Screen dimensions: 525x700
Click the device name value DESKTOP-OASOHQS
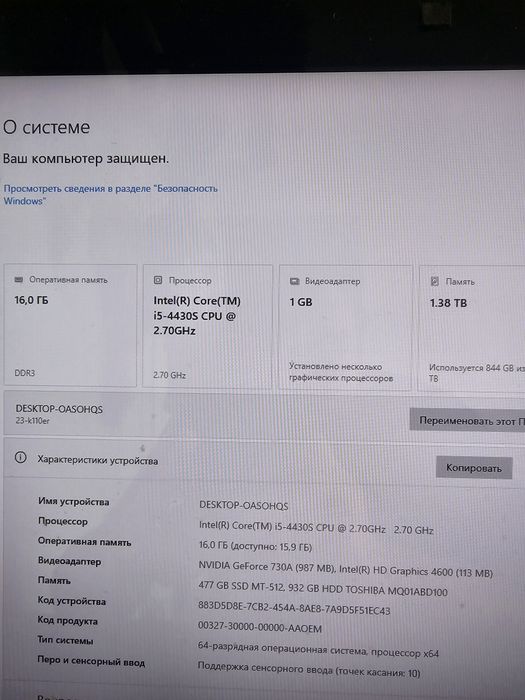pyautogui.click(x=243, y=505)
